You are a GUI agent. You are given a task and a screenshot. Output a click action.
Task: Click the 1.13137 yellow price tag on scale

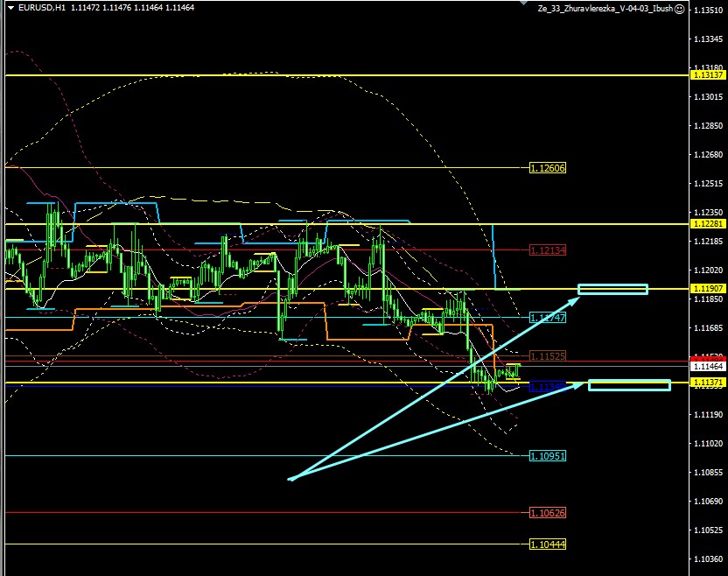click(708, 75)
